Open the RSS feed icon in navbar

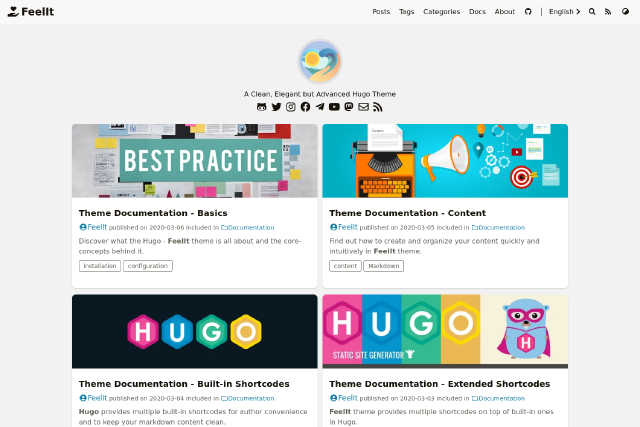click(x=606, y=12)
